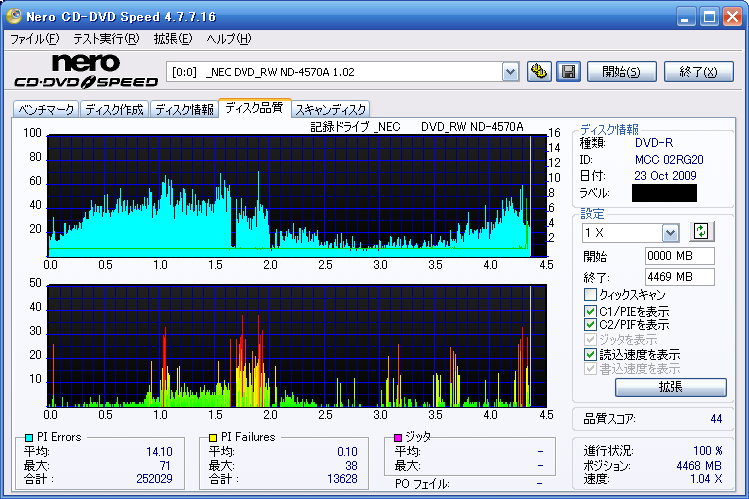749x499 pixels.
Task: Click the 開始 0000 MB input field
Action: (680, 256)
